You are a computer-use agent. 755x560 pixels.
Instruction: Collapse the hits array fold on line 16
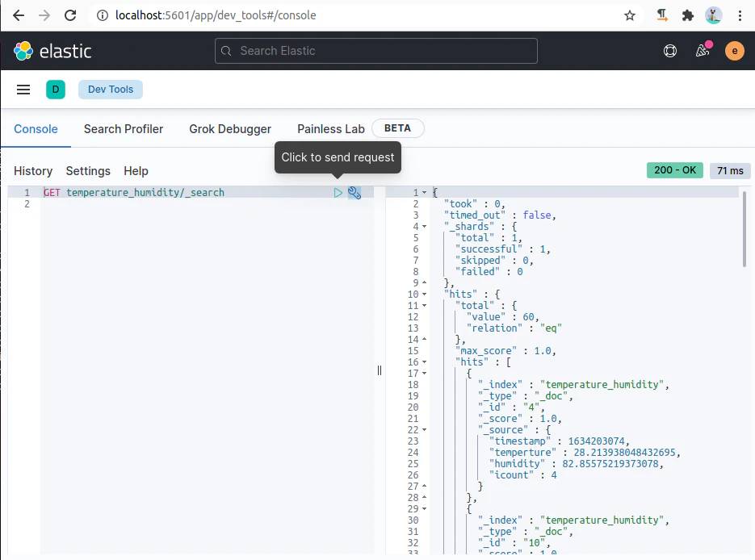(x=424, y=361)
